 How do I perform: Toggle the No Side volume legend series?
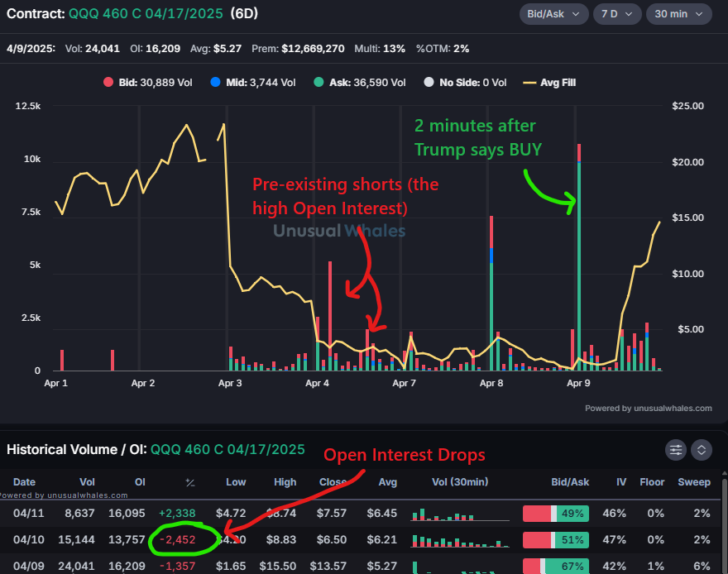tap(465, 83)
